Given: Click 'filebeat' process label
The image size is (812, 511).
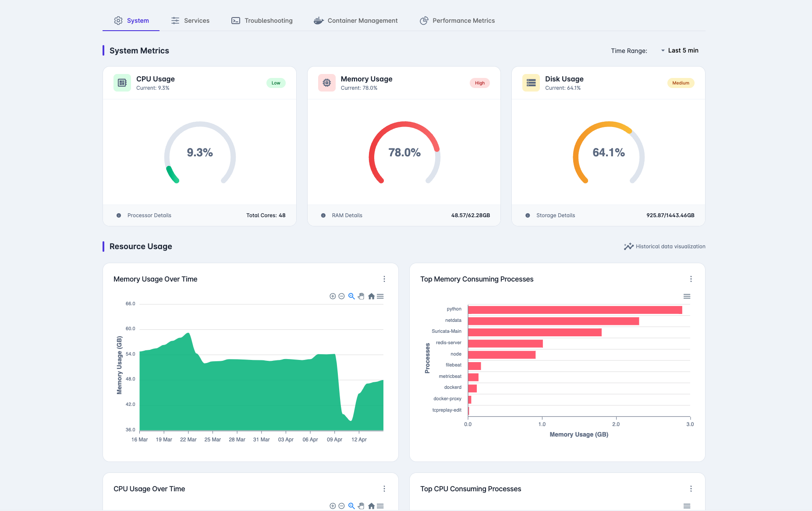Looking at the screenshot, I should (454, 365).
